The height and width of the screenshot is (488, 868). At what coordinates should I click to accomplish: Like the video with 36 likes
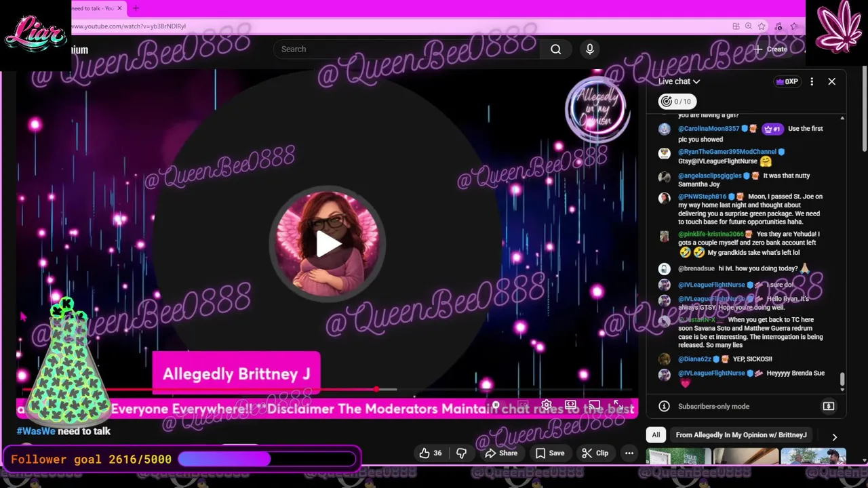coord(431,453)
